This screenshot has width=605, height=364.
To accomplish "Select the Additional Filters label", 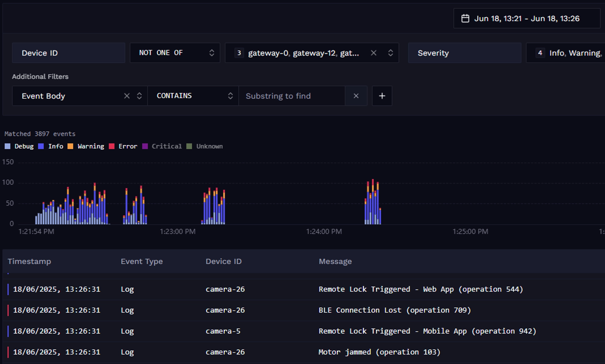I will coord(40,77).
